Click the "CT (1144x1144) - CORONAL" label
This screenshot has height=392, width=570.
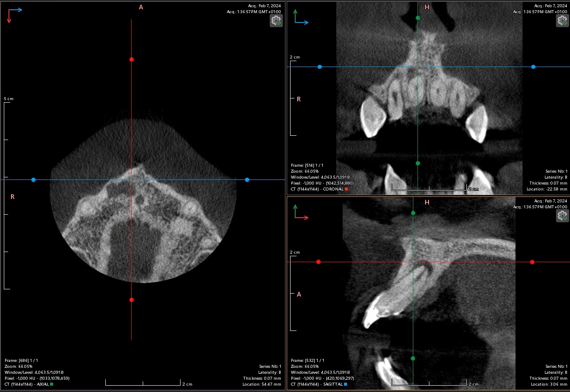tap(317, 189)
